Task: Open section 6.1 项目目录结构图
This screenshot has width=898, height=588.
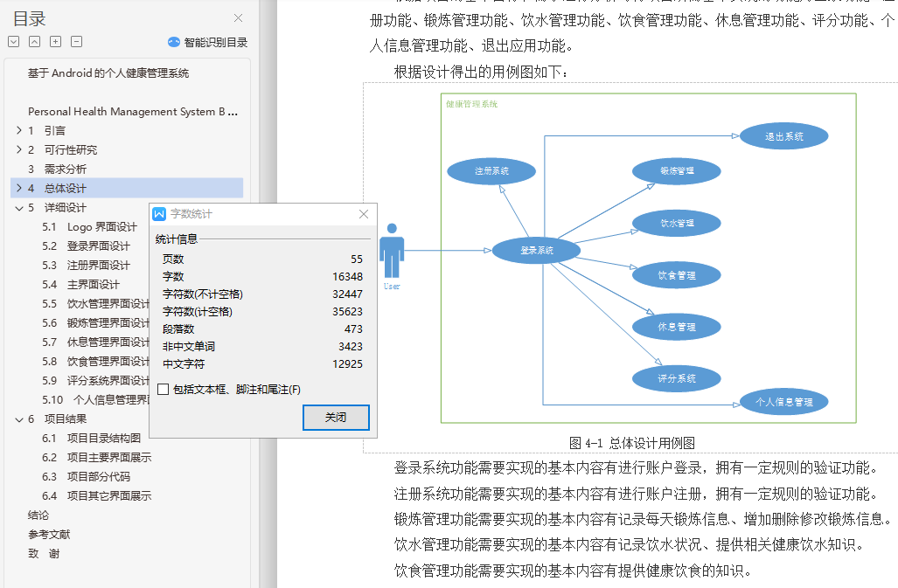Action: (91, 438)
